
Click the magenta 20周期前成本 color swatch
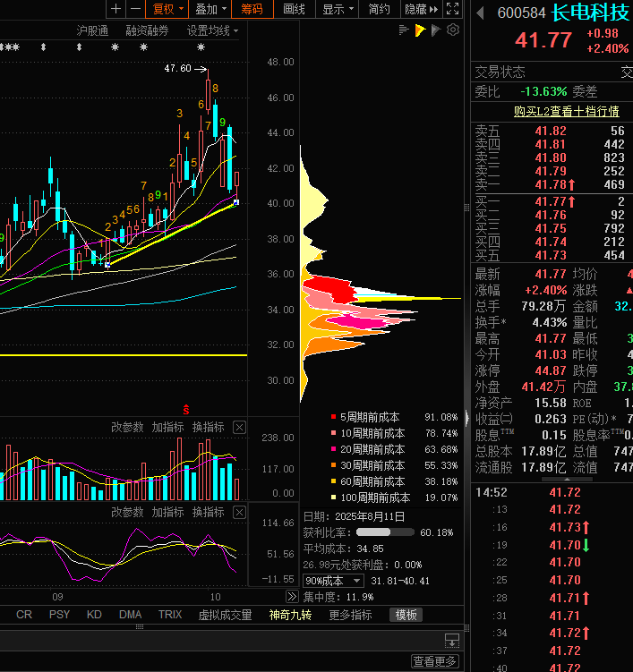point(333,448)
